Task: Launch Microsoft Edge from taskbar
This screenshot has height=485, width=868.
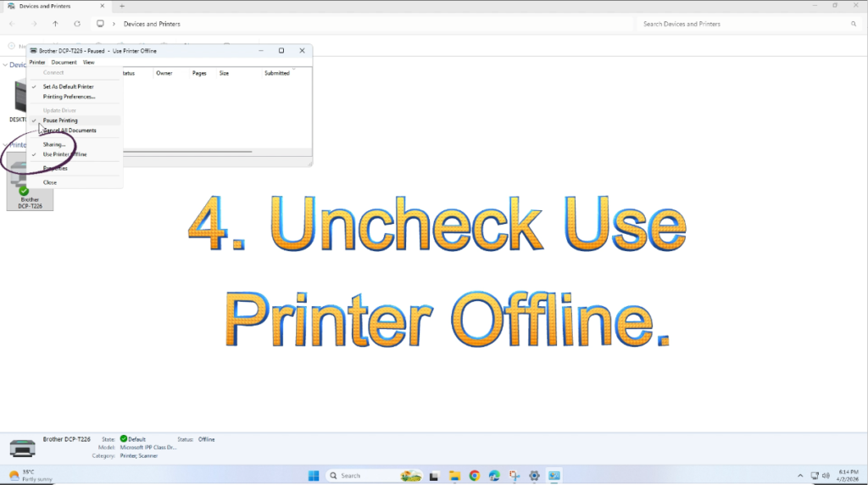Action: pyautogui.click(x=494, y=476)
